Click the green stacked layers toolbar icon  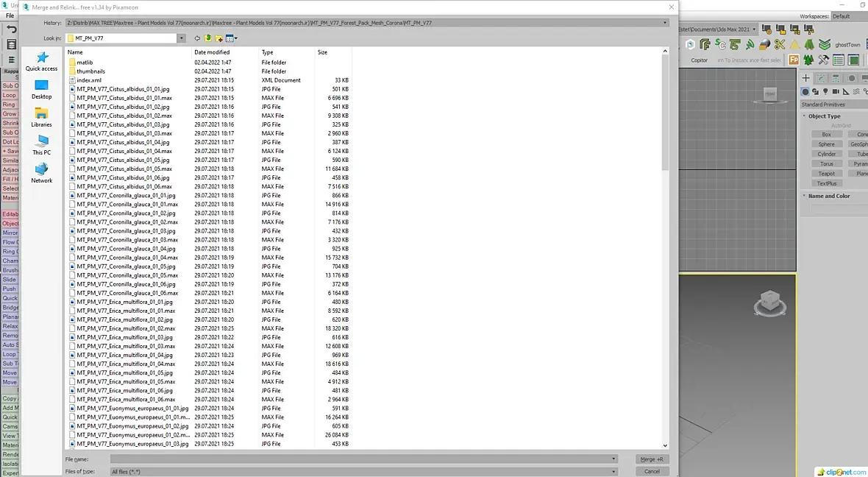tap(825, 44)
